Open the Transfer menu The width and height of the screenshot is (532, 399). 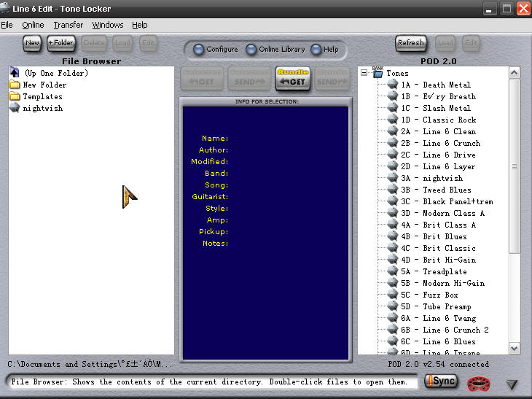coord(69,25)
